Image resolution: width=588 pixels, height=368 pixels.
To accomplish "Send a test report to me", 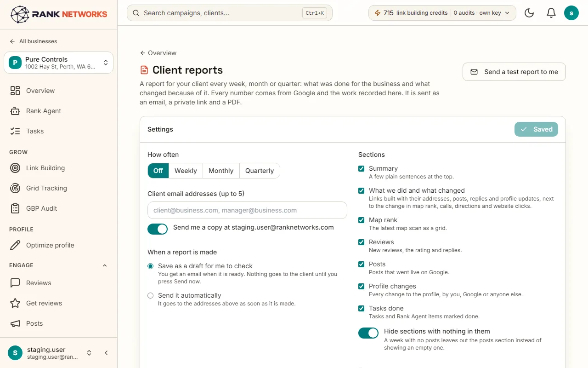I will (514, 72).
